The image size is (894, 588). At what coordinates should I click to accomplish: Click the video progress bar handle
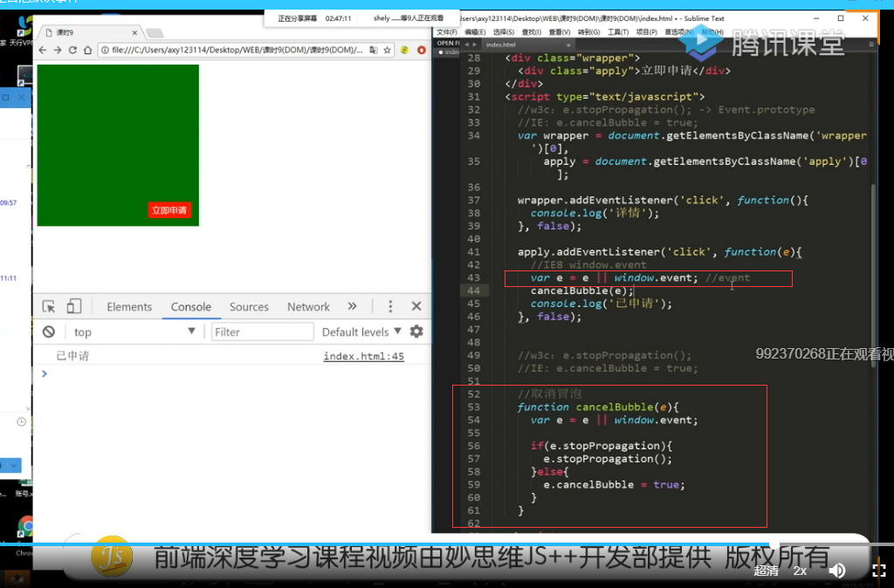[774, 544]
